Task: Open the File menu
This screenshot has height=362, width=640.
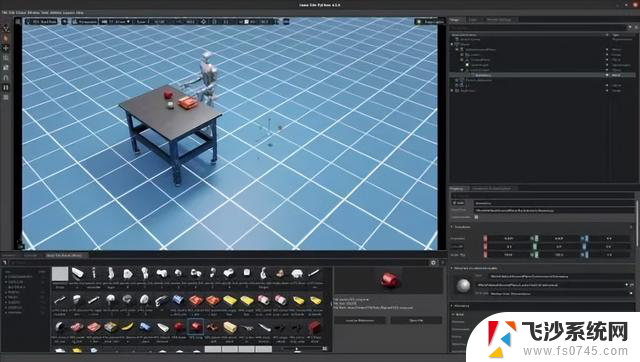Action: pos(4,13)
